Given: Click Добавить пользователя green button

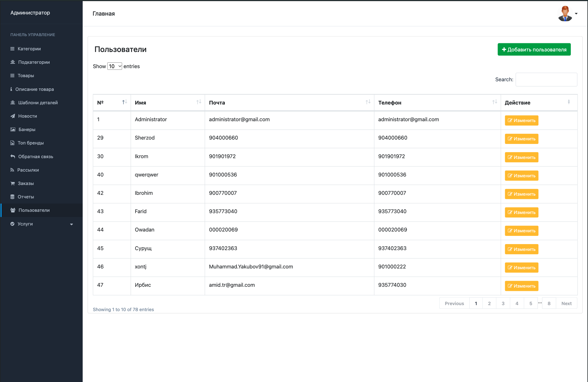Looking at the screenshot, I should 534,50.
